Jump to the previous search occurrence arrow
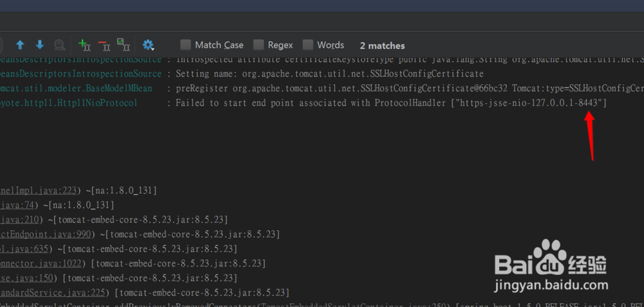 point(20,45)
